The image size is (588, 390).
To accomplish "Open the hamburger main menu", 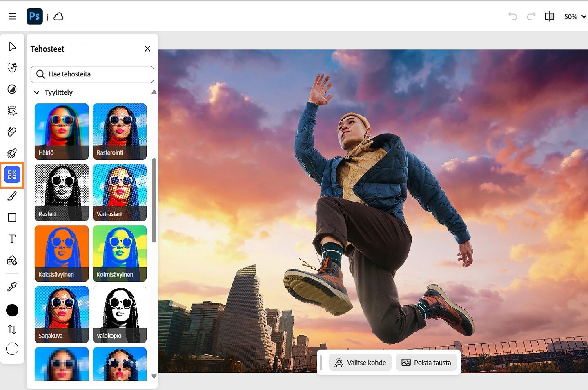I will 12,16.
